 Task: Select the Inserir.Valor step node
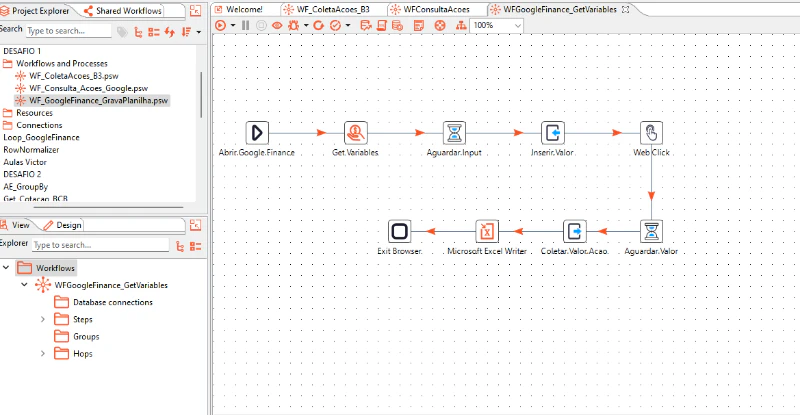pyautogui.click(x=553, y=133)
